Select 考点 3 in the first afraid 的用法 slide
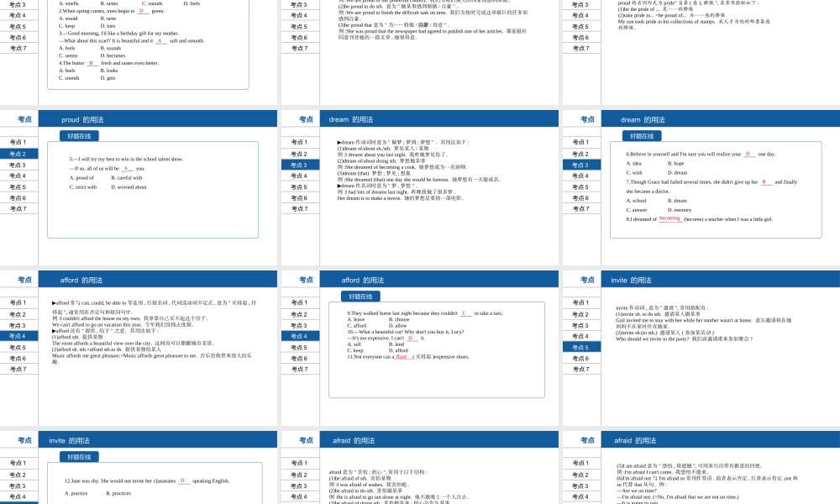The height and width of the screenshot is (504, 840). [x=300, y=486]
